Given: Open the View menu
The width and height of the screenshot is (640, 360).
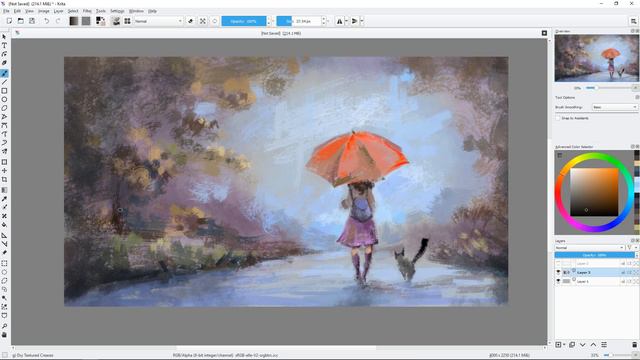Looking at the screenshot, I should (29, 11).
